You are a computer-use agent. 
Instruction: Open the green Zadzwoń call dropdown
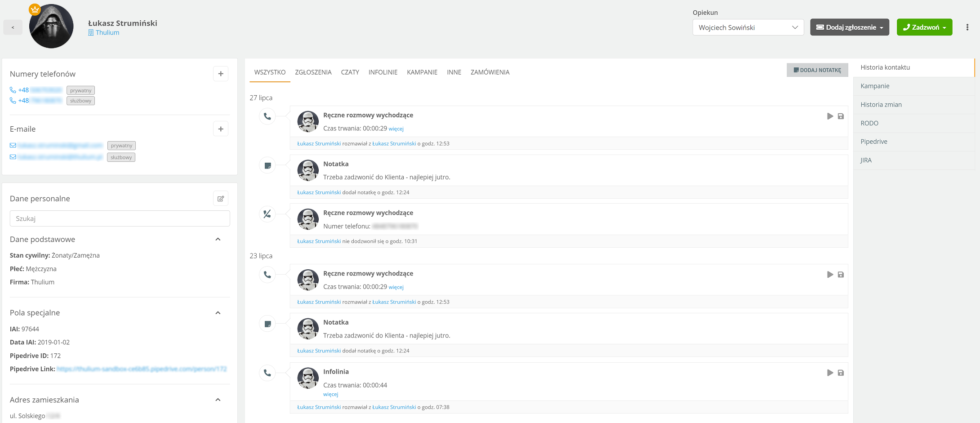click(924, 27)
